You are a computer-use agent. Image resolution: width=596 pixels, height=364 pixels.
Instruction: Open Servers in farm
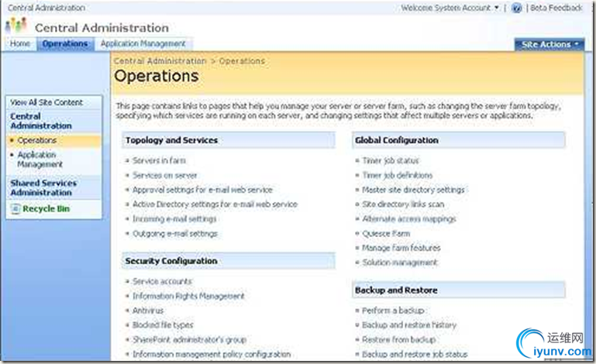tap(159, 161)
